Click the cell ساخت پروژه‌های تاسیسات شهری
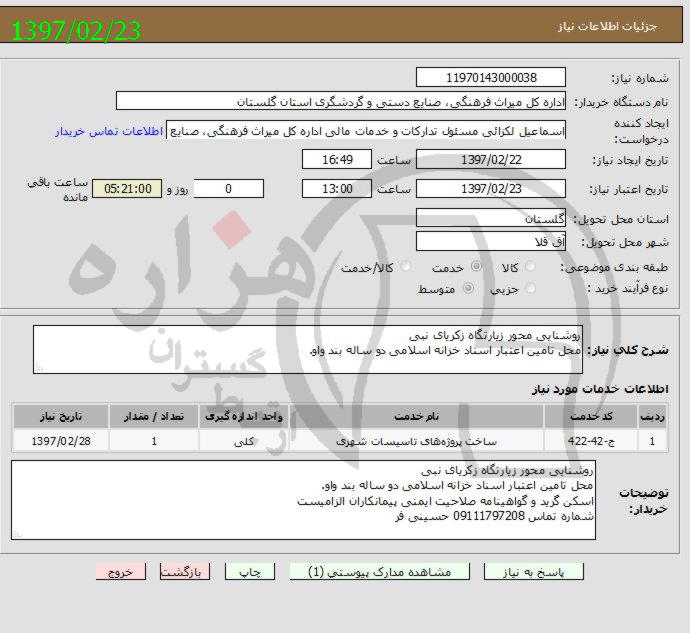 tap(416, 441)
